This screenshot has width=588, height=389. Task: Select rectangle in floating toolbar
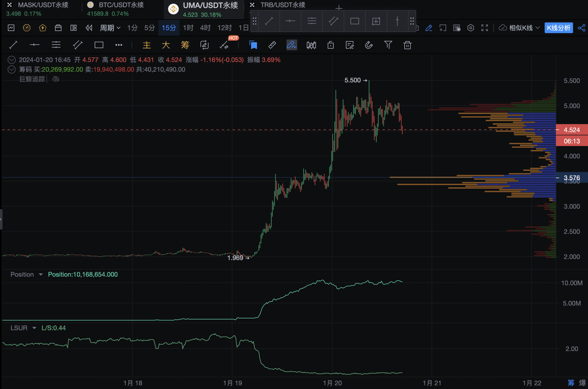[x=355, y=21]
